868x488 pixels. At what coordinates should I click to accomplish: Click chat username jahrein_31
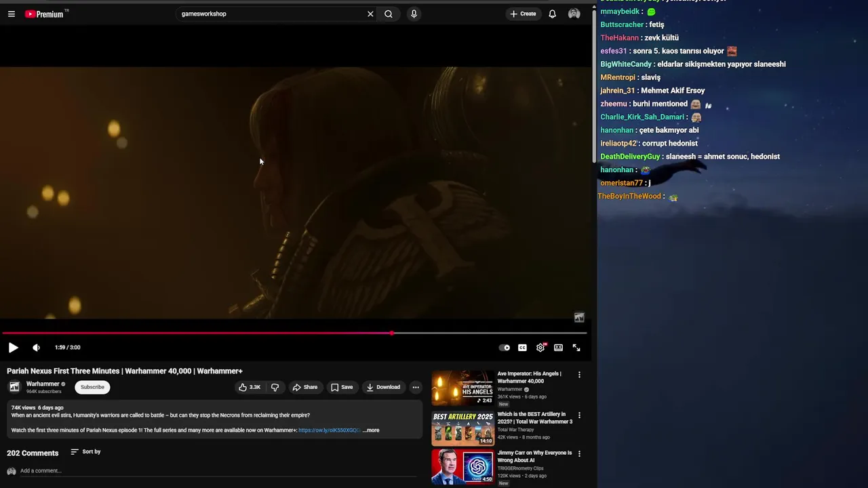click(x=618, y=91)
